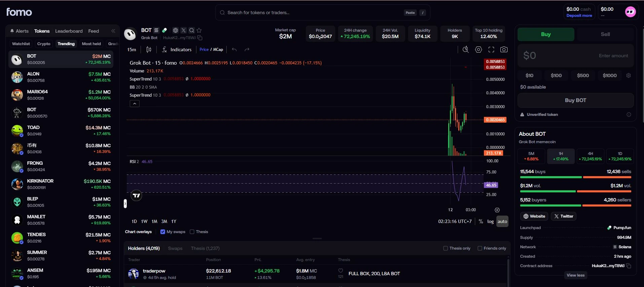Open the Alerts tab
This screenshot has width=644, height=287.
click(x=19, y=31)
